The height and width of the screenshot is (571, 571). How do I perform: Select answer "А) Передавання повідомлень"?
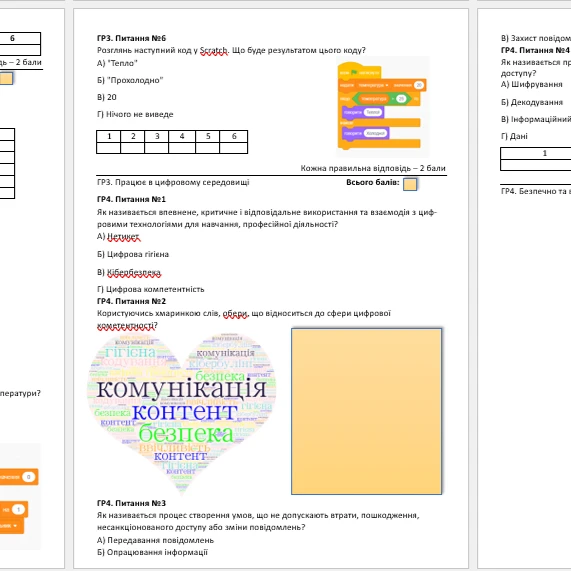click(x=155, y=540)
